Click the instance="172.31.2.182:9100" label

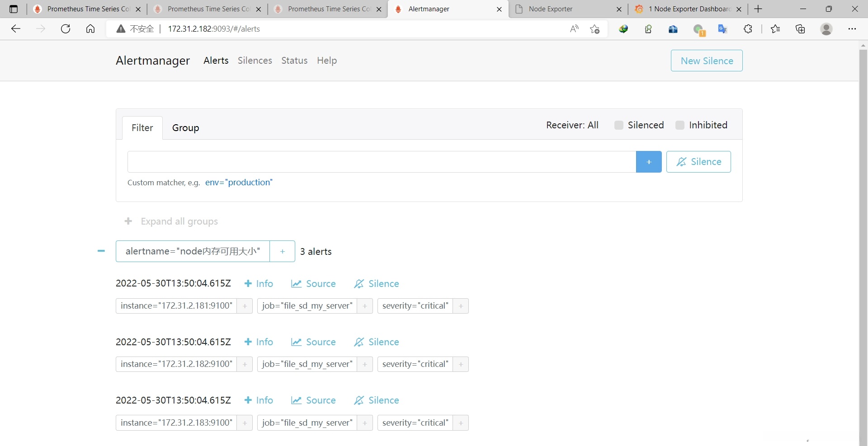coord(176,364)
